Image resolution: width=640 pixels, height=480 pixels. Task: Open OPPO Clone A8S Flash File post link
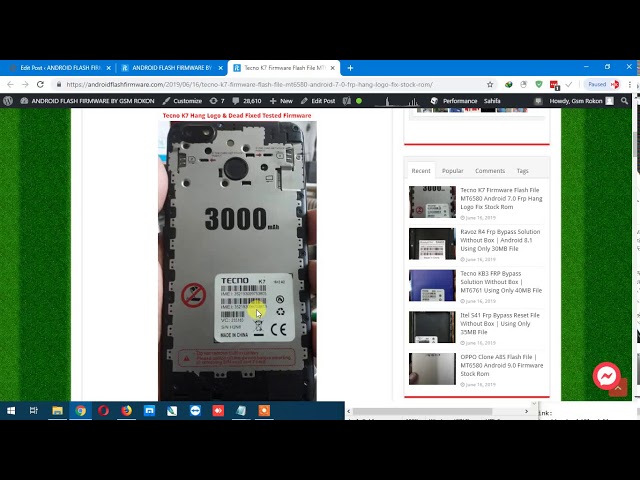coord(502,365)
